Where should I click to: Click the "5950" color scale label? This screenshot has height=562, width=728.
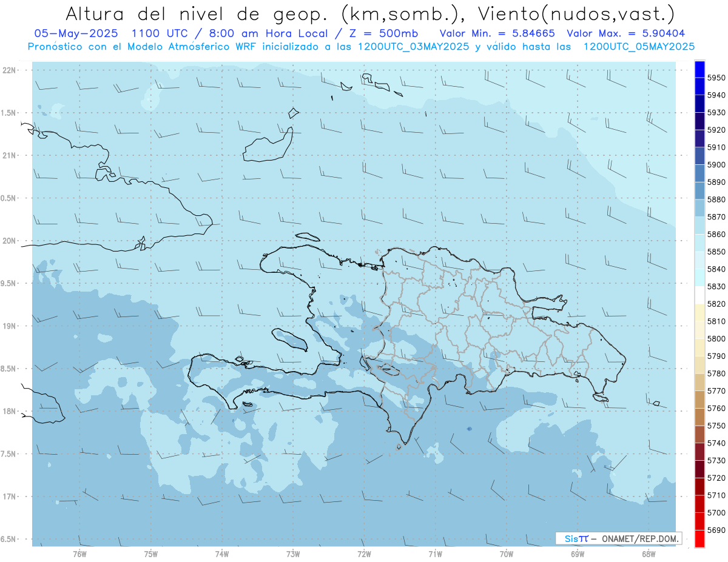pyautogui.click(x=716, y=78)
